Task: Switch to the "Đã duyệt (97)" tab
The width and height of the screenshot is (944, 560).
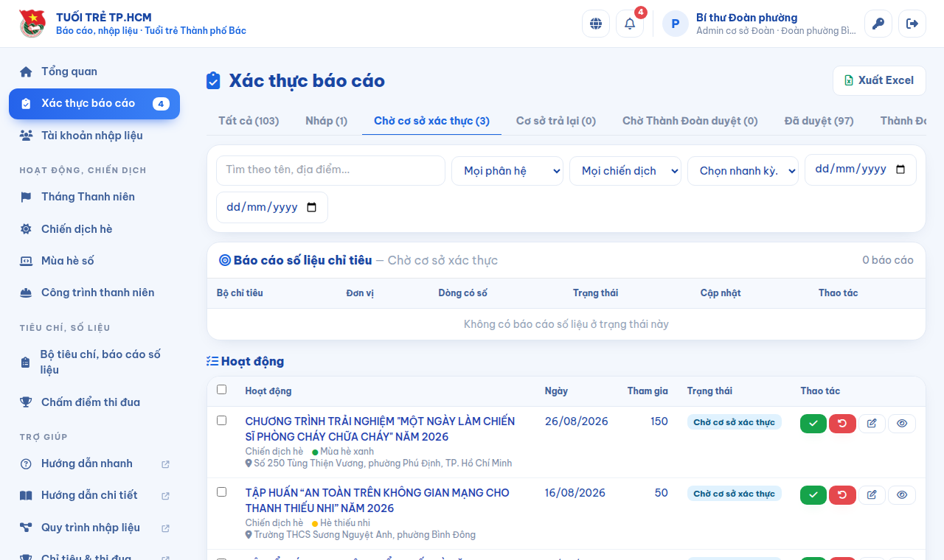Action: 819,121
